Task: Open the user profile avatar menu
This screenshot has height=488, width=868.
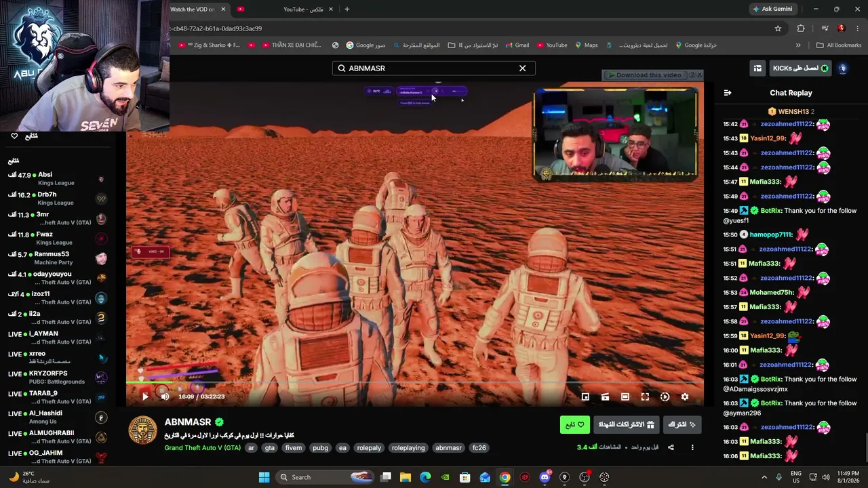Action: (x=843, y=68)
